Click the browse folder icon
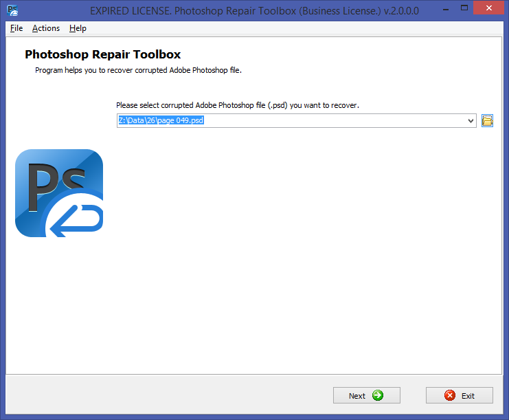 pyautogui.click(x=487, y=121)
